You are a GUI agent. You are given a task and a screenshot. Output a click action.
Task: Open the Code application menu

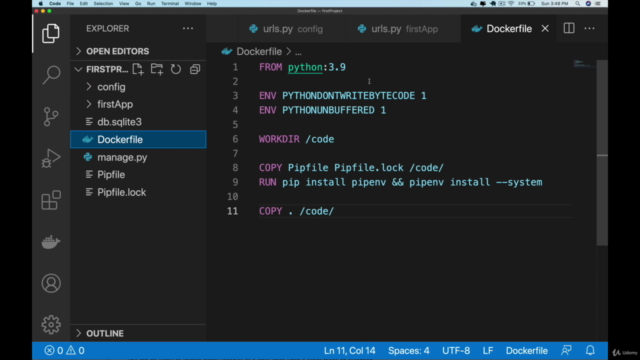[55, 3]
